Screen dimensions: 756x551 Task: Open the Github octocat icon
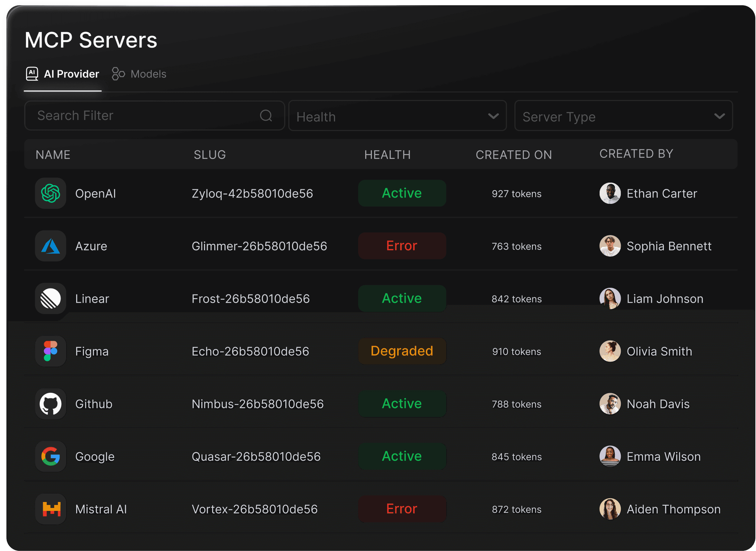51,404
